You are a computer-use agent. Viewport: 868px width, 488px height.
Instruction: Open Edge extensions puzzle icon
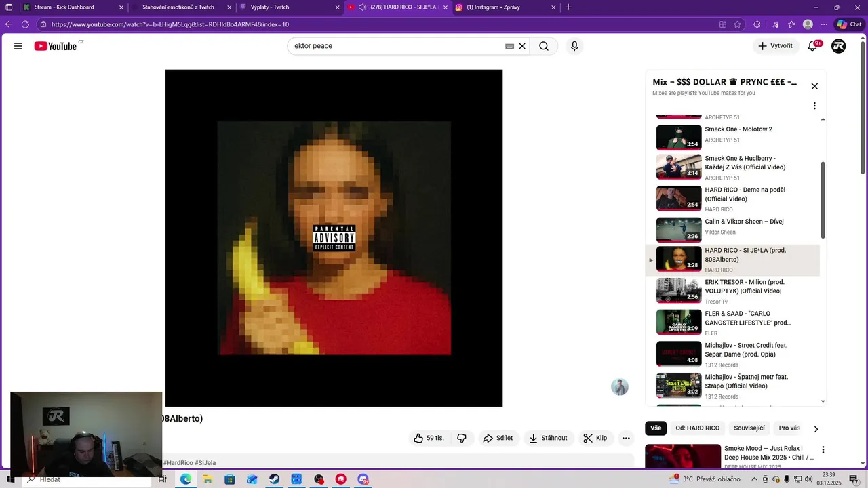point(757,24)
